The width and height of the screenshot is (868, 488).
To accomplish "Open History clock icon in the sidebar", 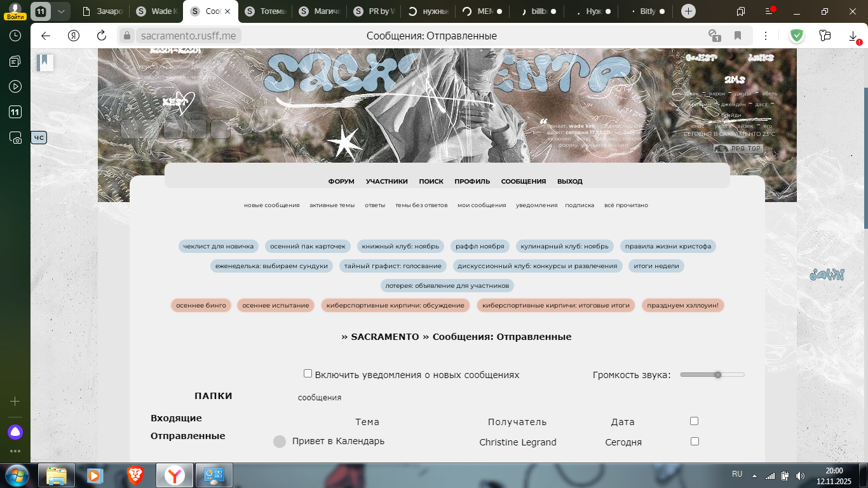I will [15, 36].
